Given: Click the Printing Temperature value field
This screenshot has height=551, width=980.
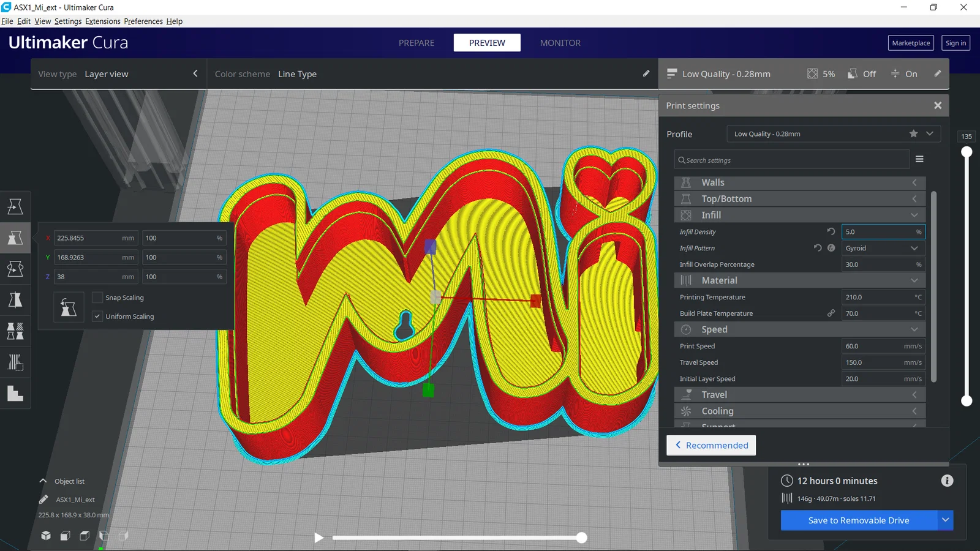Looking at the screenshot, I should [883, 297].
